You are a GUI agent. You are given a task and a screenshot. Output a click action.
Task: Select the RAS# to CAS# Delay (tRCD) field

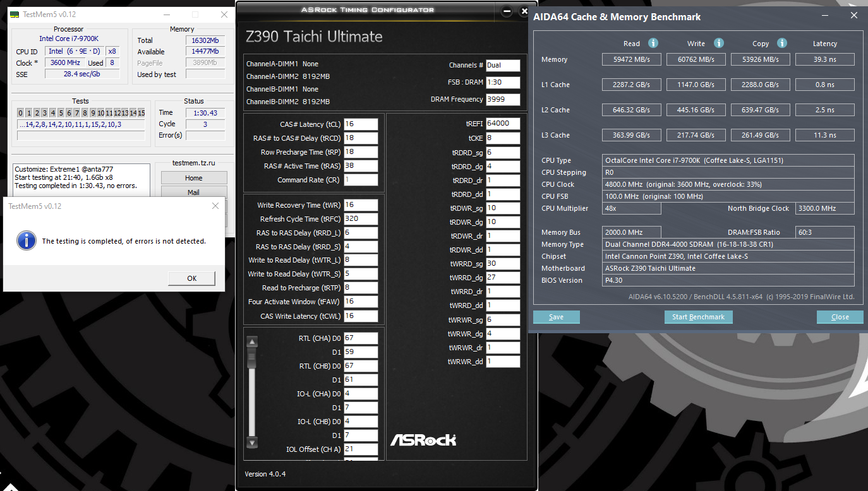tap(361, 138)
